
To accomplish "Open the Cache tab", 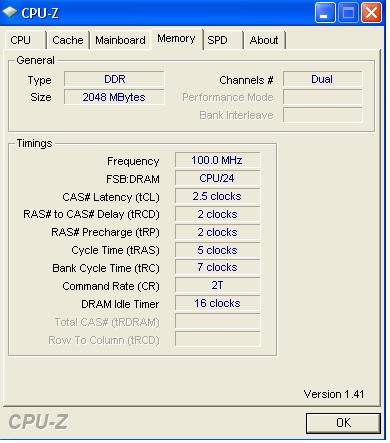I will point(68,40).
